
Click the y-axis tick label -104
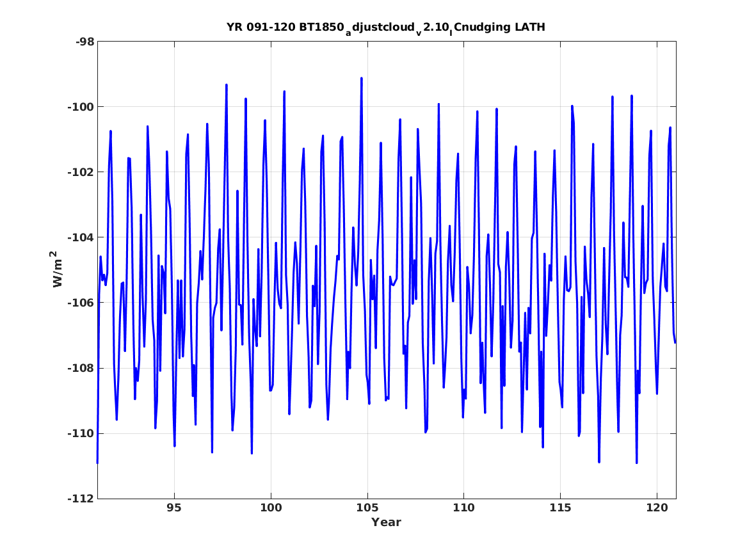[x=81, y=237]
